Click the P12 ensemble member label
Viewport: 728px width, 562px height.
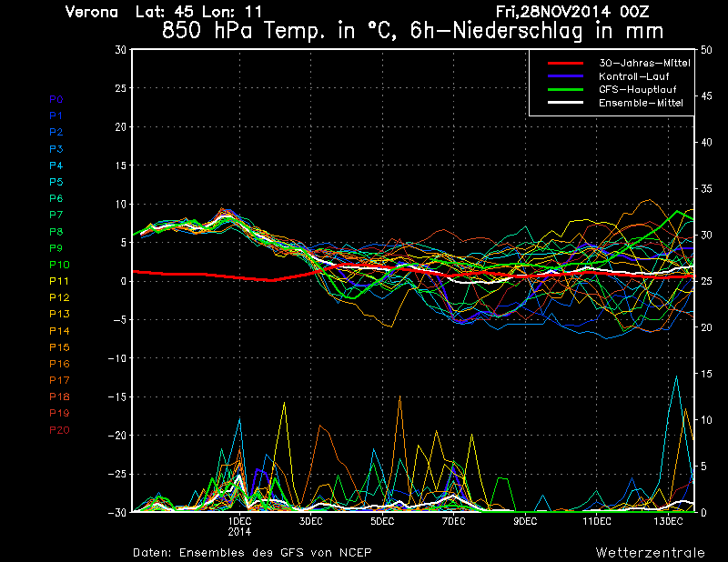(x=59, y=297)
